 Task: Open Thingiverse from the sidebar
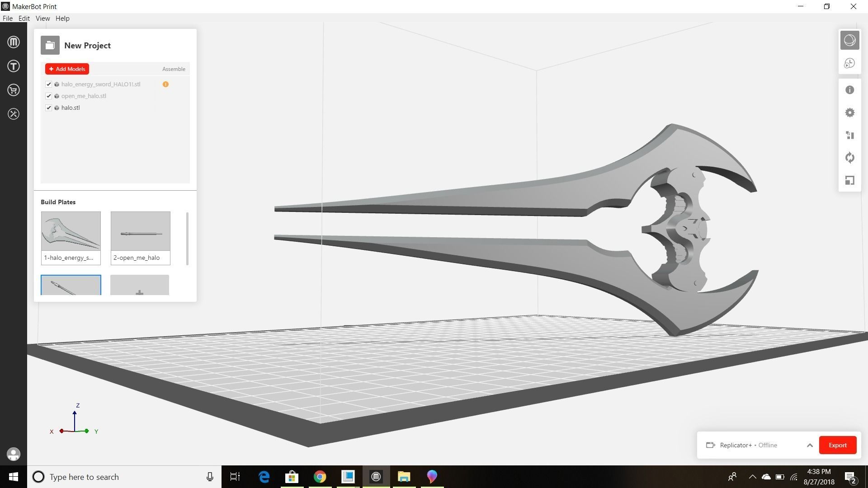coord(14,66)
